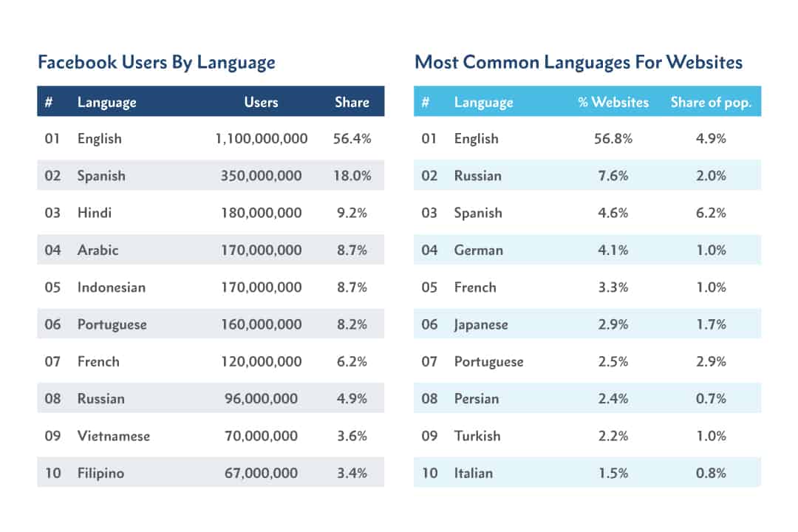Click the 'Facebook Users By Language' title
This screenshot has height=532, width=798.
point(157,62)
